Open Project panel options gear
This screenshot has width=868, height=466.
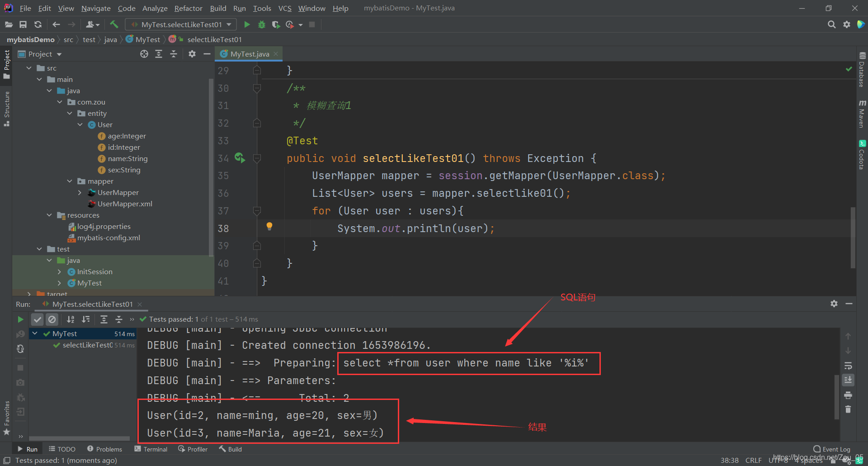(192, 54)
